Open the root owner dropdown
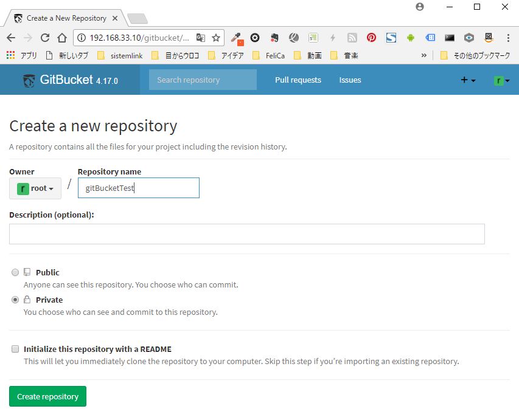 [35, 188]
